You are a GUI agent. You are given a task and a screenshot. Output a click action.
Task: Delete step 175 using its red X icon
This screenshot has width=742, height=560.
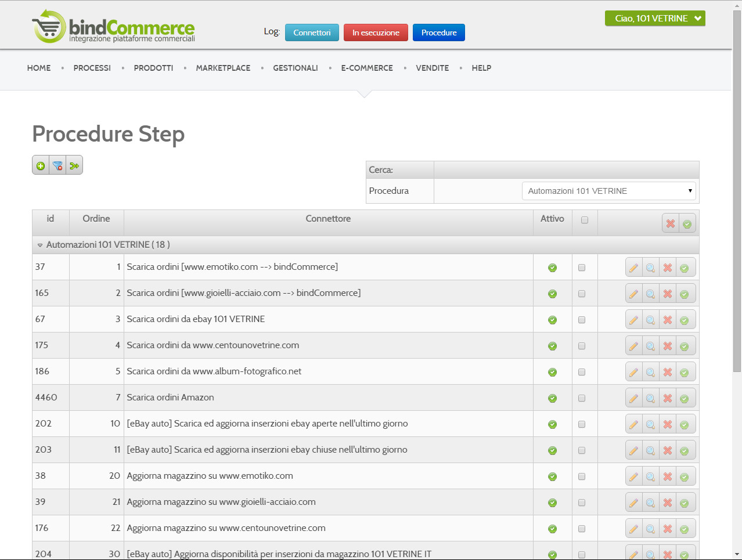click(x=668, y=346)
